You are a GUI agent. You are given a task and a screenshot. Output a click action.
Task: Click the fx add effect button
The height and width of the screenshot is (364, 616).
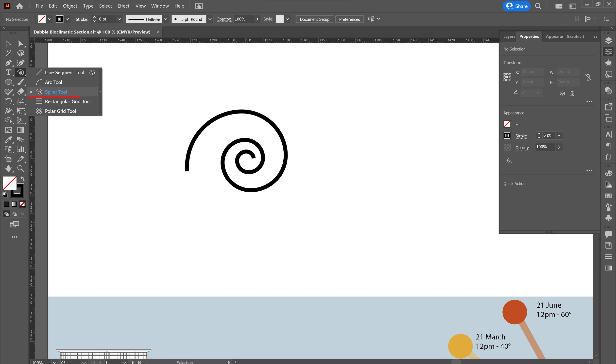coord(509,161)
